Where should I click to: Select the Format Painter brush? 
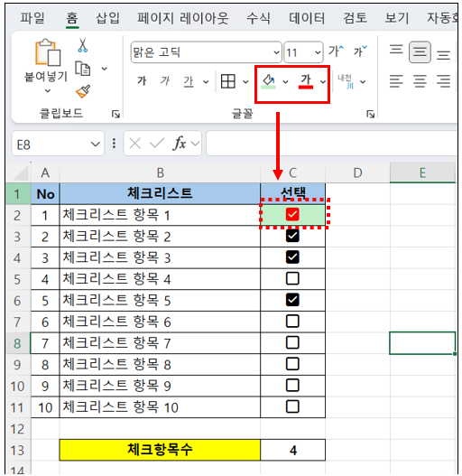click(83, 91)
